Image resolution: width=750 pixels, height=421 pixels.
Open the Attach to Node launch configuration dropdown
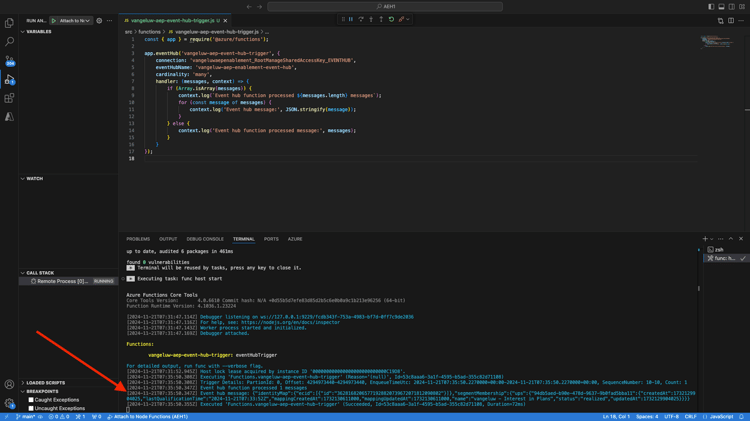[x=74, y=20]
